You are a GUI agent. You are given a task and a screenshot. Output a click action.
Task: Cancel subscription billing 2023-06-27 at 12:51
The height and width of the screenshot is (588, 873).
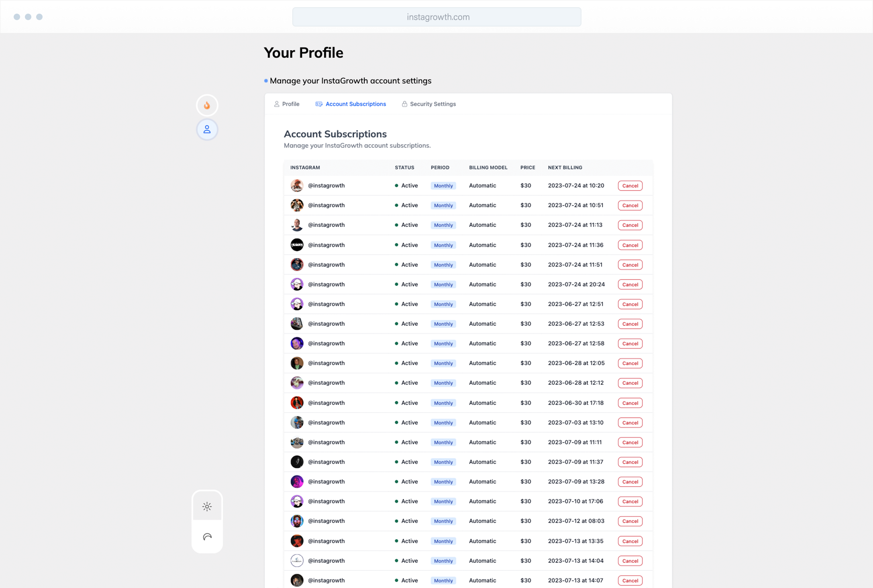click(x=630, y=304)
